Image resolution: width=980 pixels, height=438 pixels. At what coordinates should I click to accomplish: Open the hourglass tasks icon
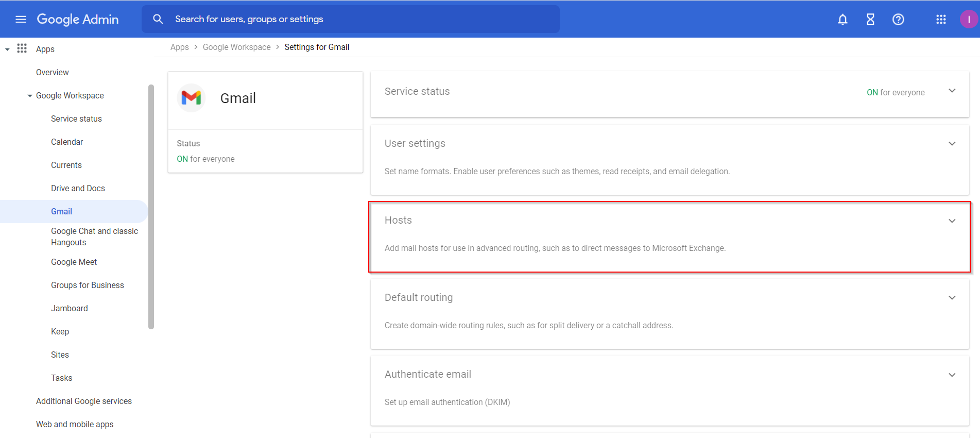point(870,20)
